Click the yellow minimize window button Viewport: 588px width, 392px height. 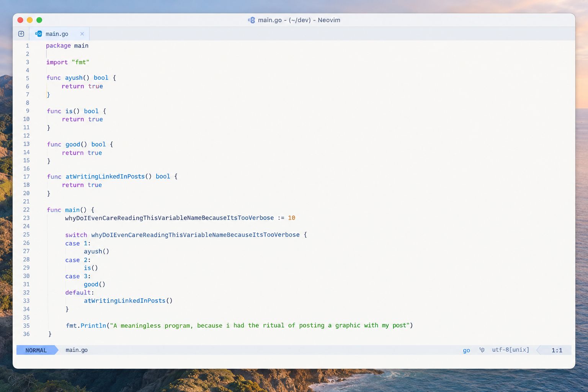[29, 20]
